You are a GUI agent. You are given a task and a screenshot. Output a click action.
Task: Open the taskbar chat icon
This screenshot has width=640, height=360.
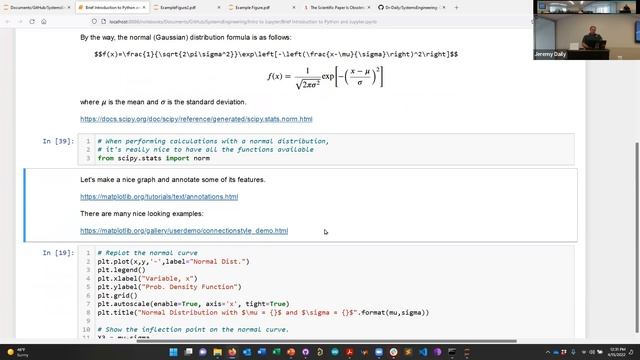[203, 352]
